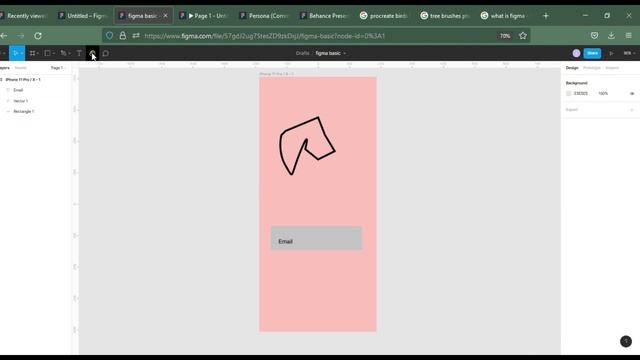
Task: Switch to the tree brushes browser tab
Action: point(446,16)
